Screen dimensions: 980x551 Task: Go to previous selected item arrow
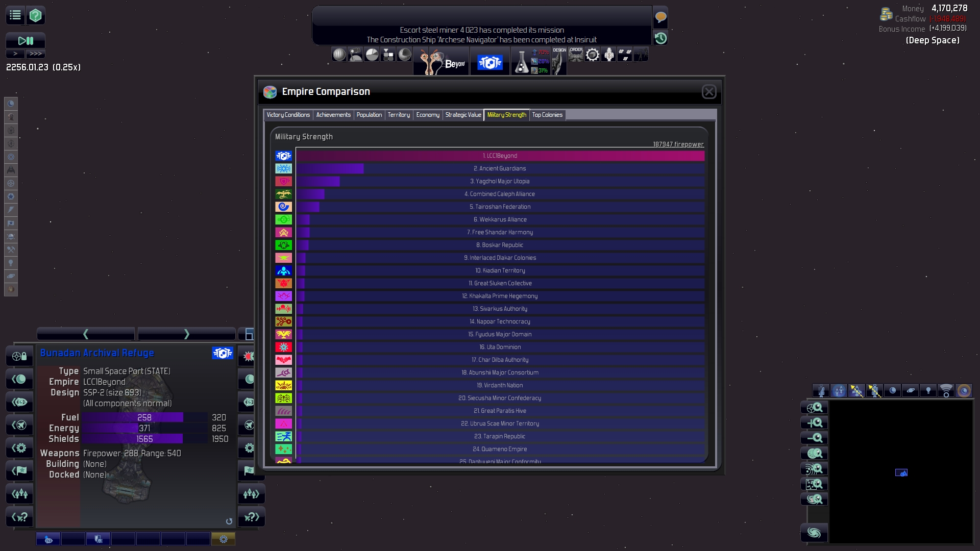click(86, 334)
